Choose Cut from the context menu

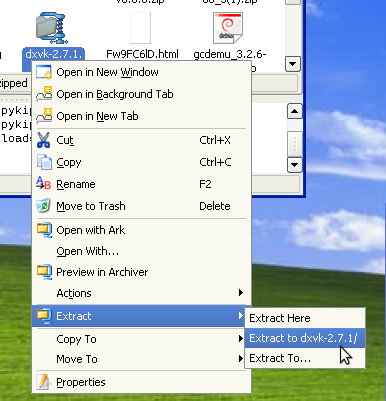(141, 140)
